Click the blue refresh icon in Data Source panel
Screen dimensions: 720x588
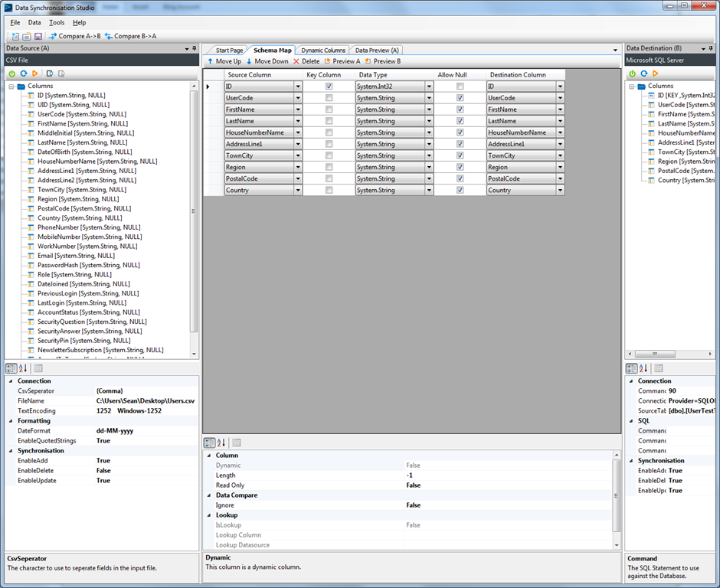pyautogui.click(x=22, y=73)
